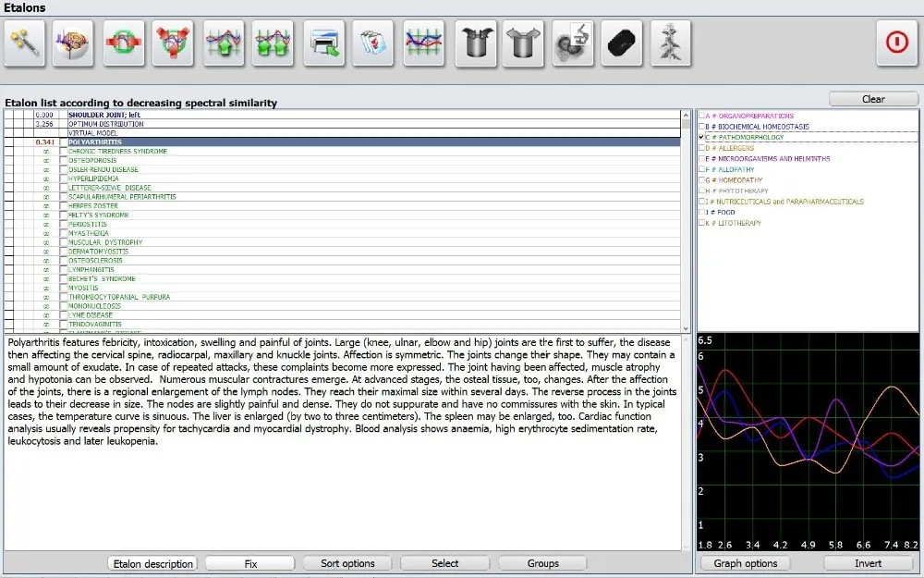The image size is (924, 578).
Task: Check the G # HOMEOPATHY group
Action: click(703, 180)
